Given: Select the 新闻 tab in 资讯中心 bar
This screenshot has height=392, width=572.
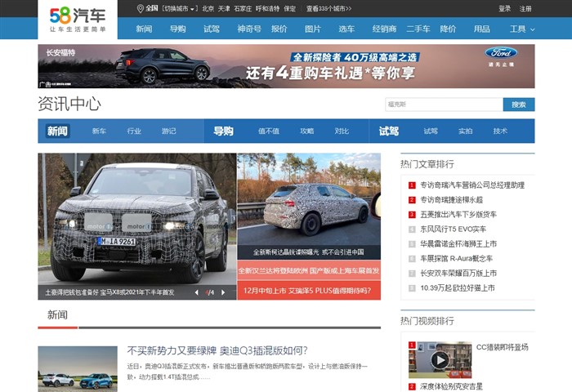Looking at the screenshot, I should 58,131.
